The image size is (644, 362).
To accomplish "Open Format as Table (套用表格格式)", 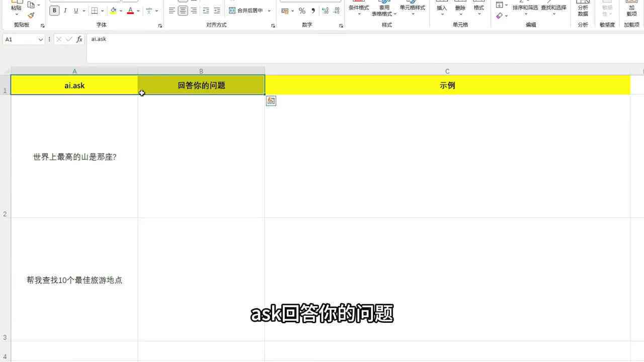I will tap(384, 8).
